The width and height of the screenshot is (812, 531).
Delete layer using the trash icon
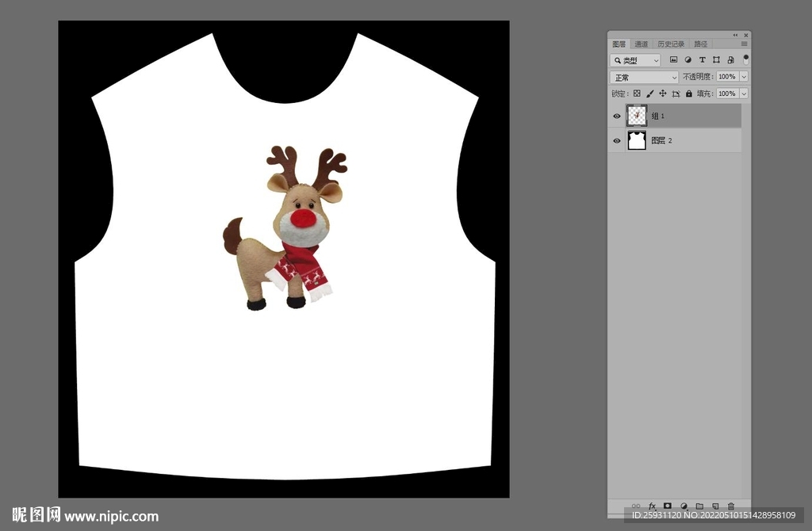731,506
